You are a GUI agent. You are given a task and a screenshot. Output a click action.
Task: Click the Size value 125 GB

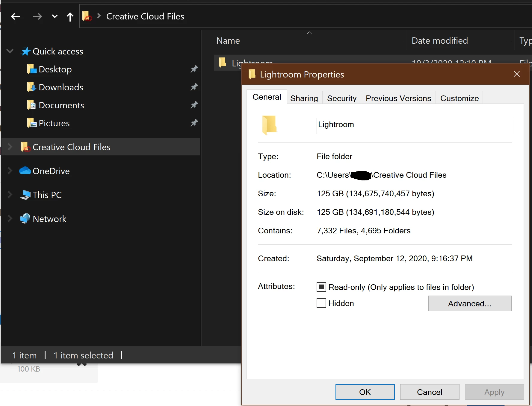pyautogui.click(x=375, y=194)
